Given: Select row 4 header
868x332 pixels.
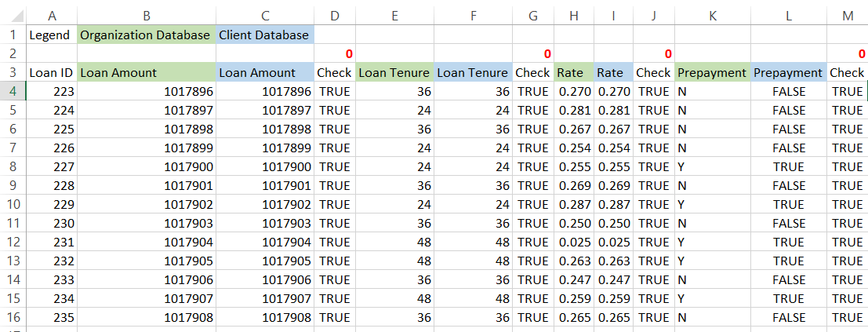Looking at the screenshot, I should [x=13, y=91].
